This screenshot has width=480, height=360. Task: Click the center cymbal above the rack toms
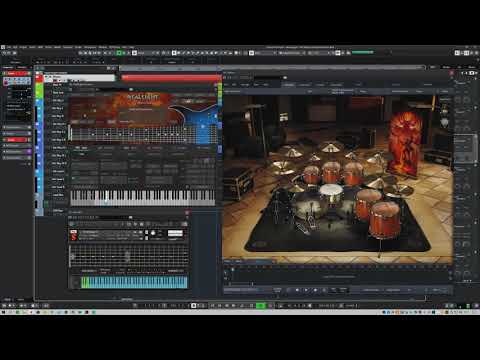330,147
